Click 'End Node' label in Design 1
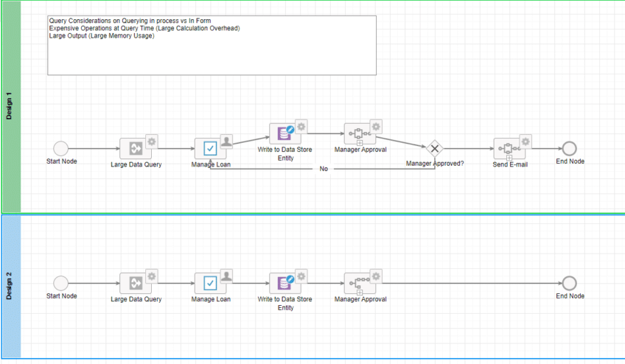Image resolution: width=625 pixels, height=364 pixels. click(x=570, y=161)
